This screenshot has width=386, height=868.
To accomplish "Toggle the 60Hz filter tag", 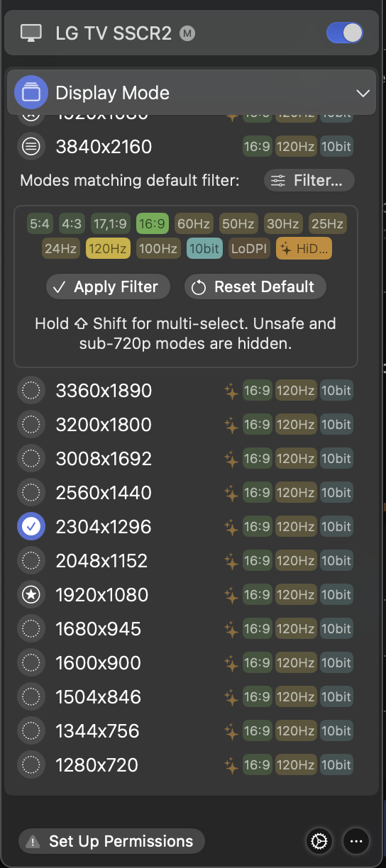I will pyautogui.click(x=193, y=224).
